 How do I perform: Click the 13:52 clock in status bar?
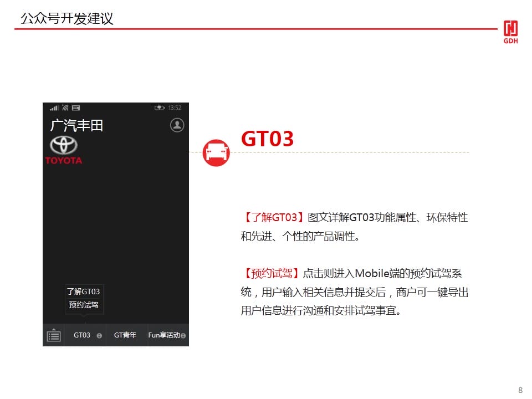(175, 108)
